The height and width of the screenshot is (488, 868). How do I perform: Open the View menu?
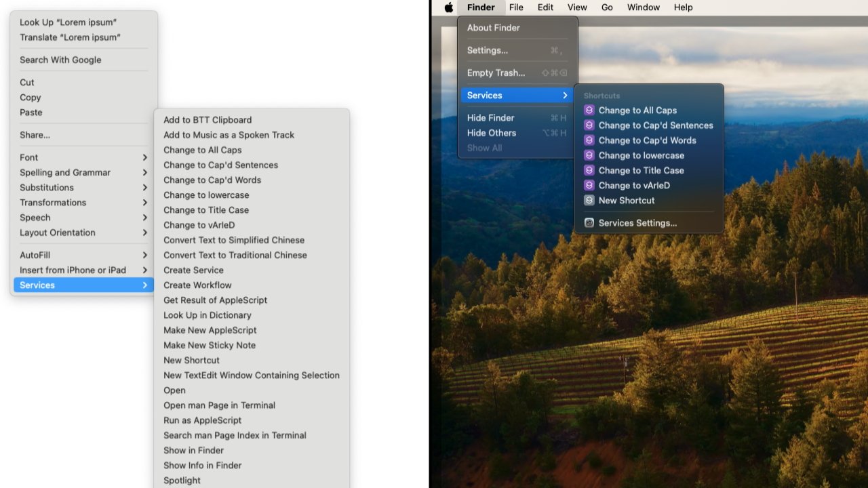577,7
